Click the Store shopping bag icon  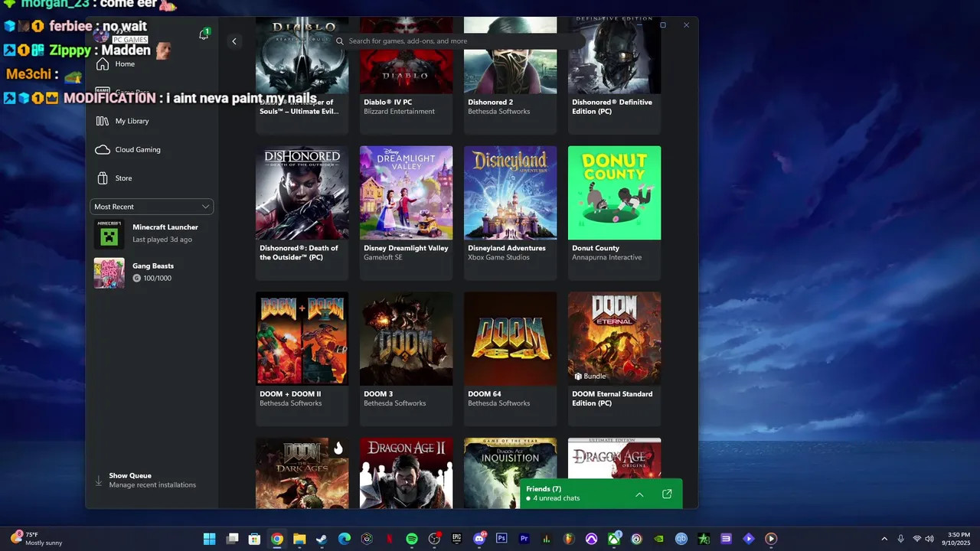pyautogui.click(x=103, y=178)
